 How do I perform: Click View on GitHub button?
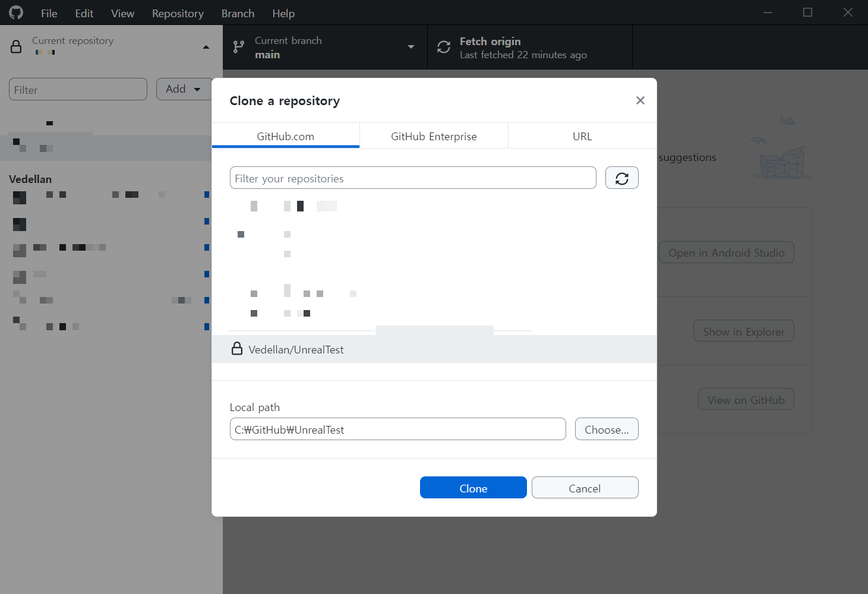coord(746,399)
